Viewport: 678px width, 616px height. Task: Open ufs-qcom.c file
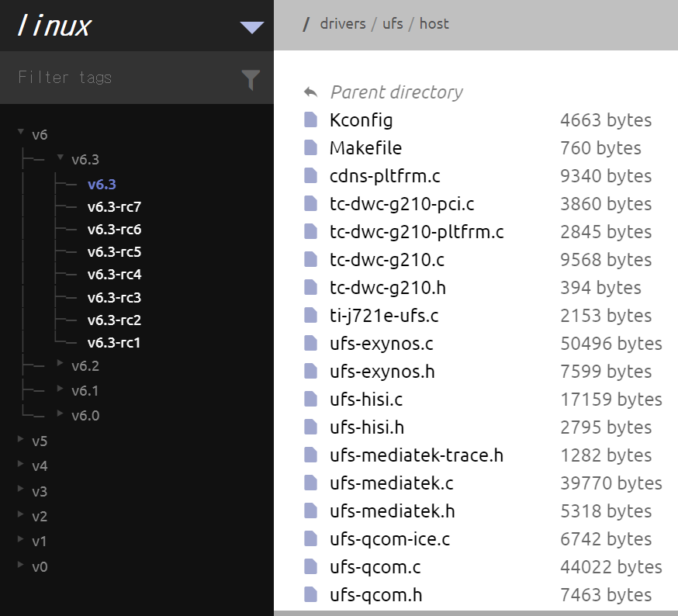pos(375,566)
